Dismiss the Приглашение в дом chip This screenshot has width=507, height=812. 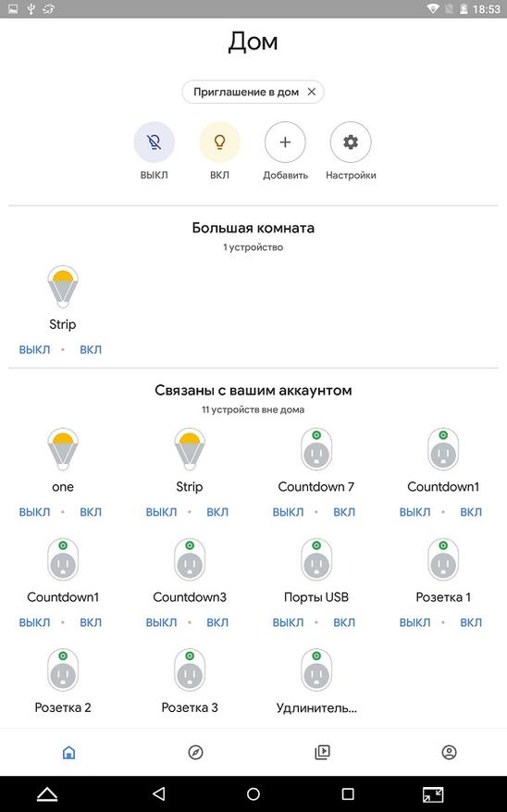tap(312, 92)
